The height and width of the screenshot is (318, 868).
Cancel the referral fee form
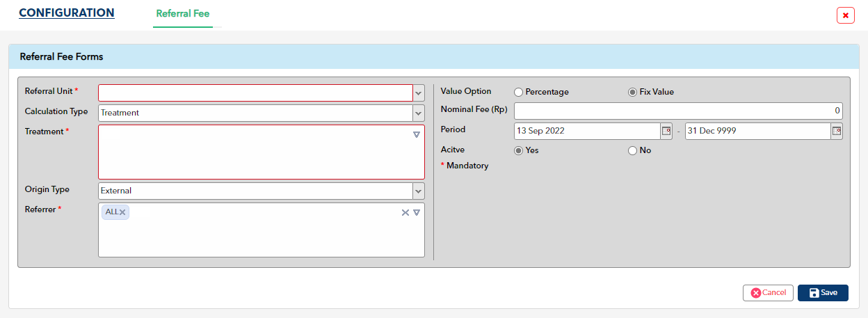coord(768,293)
